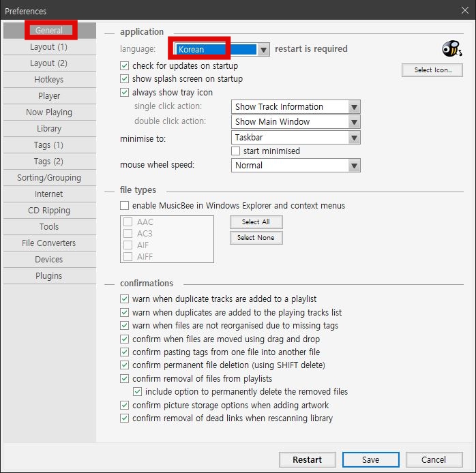Click Select None file types button
Image resolution: width=476 pixels, height=473 pixels.
point(256,238)
